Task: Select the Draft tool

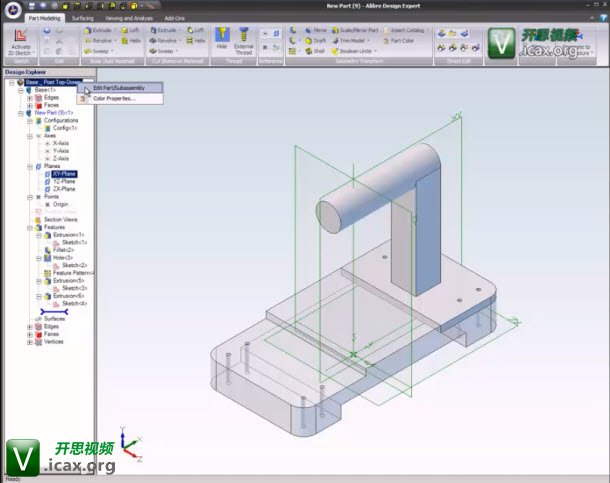Action: 316,41
